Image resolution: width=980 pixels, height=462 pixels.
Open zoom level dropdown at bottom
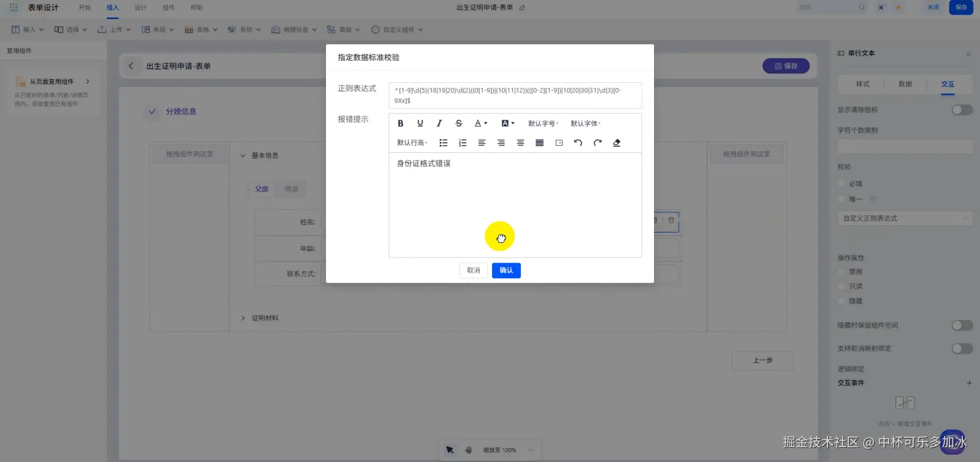(508, 450)
